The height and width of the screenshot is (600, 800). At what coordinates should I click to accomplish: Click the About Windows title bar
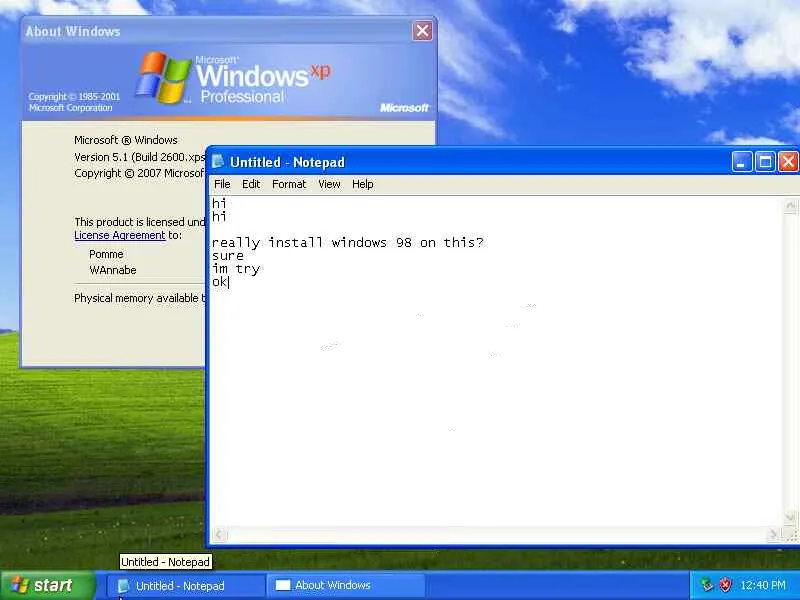pyautogui.click(x=228, y=31)
